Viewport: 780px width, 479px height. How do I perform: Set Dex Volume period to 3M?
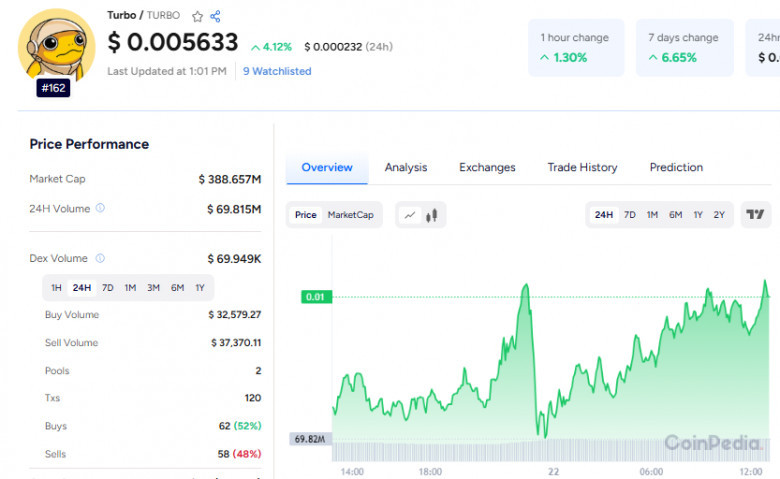point(153,288)
